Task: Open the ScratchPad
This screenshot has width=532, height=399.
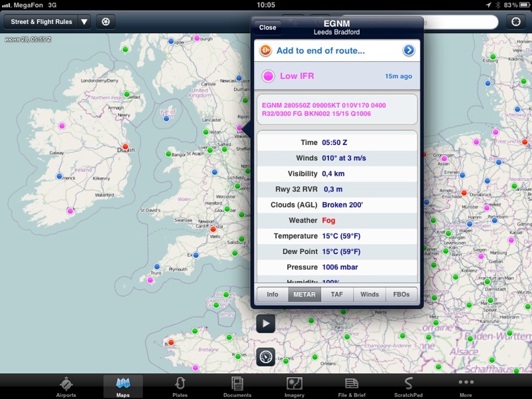Action: pyautogui.click(x=409, y=386)
